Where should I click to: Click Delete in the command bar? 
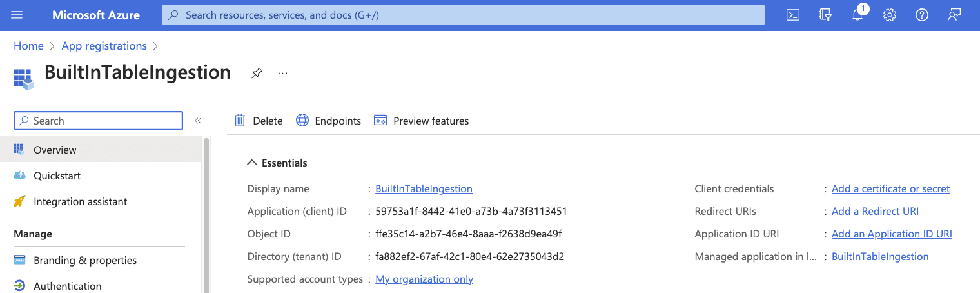click(259, 121)
